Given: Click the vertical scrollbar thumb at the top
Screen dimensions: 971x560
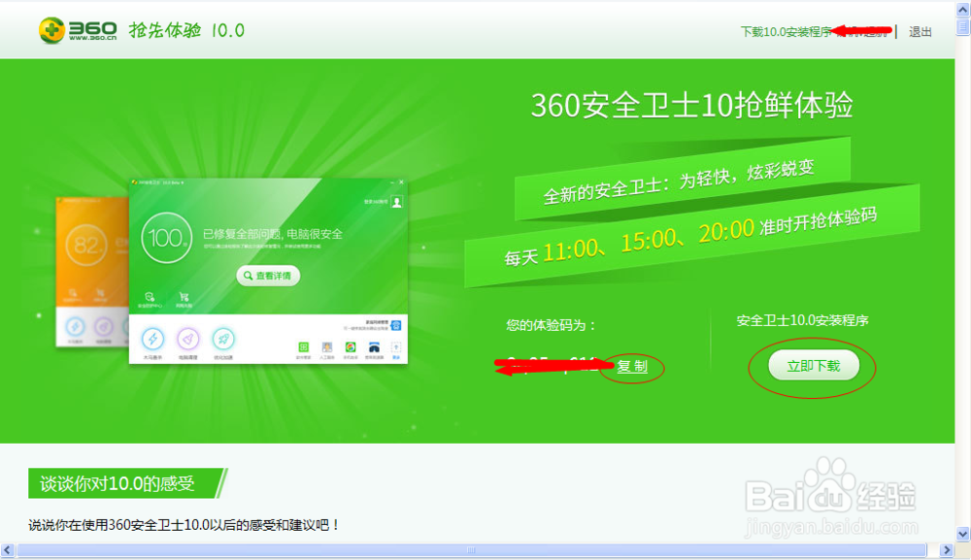Looking at the screenshot, I should pos(963,27).
